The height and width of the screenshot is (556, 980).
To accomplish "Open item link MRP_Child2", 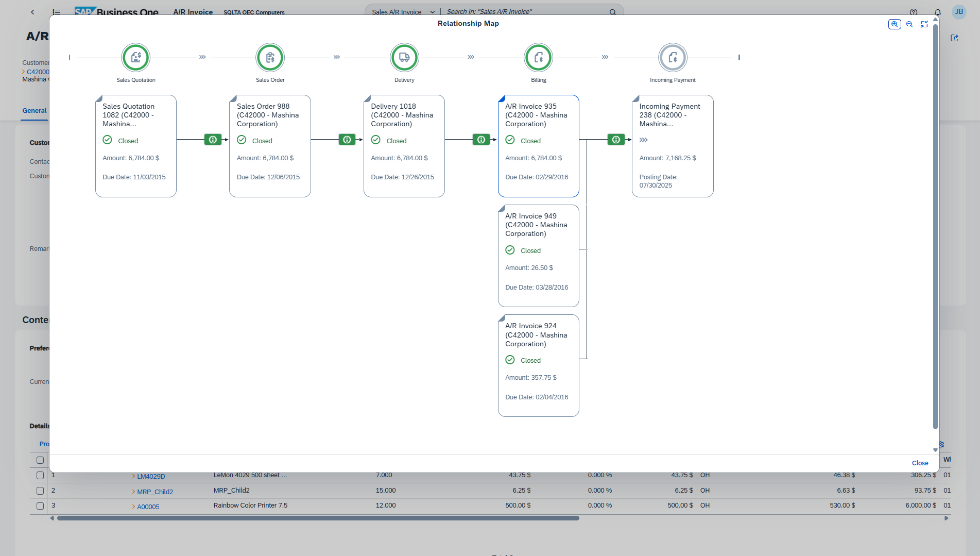I will coord(155,492).
